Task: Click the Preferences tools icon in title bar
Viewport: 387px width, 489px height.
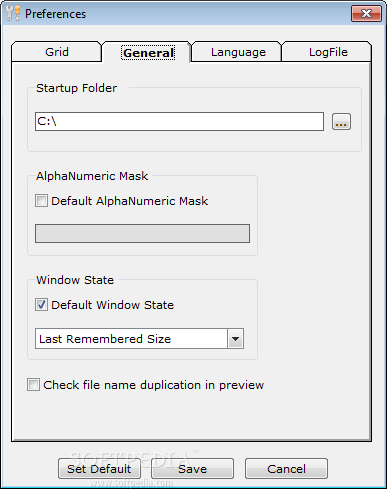Action: tap(13, 13)
